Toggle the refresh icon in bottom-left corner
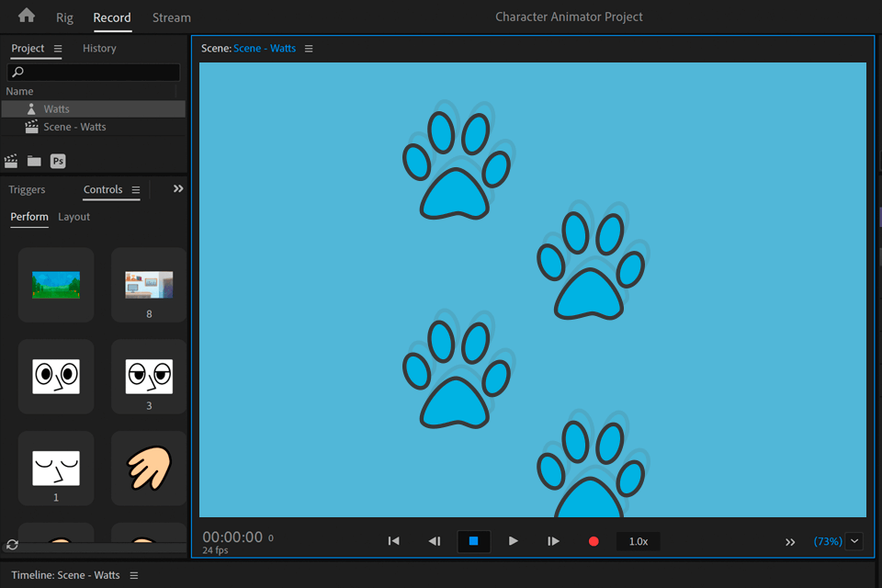The height and width of the screenshot is (588, 882). 12,545
